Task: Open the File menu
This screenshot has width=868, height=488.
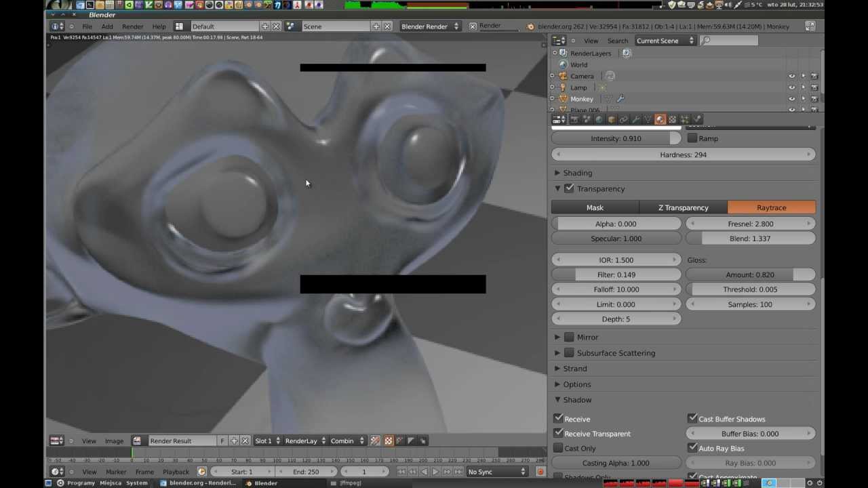Action: click(87, 26)
